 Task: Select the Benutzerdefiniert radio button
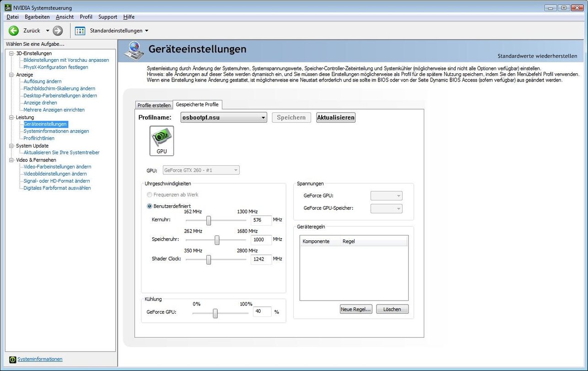pos(149,206)
